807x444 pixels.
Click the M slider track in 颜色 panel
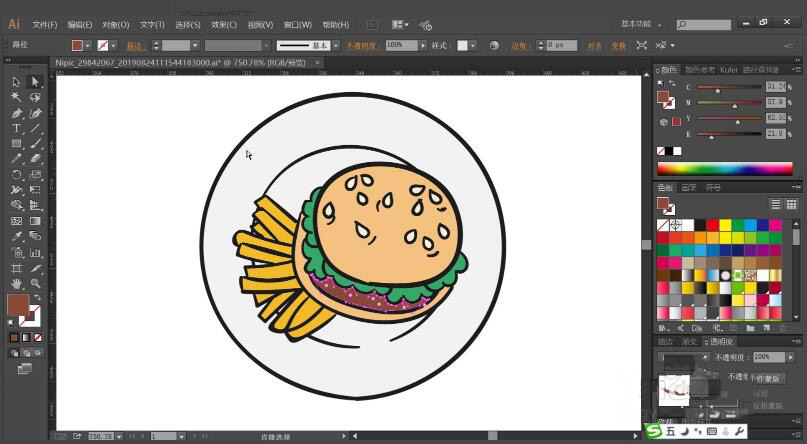[729, 102]
